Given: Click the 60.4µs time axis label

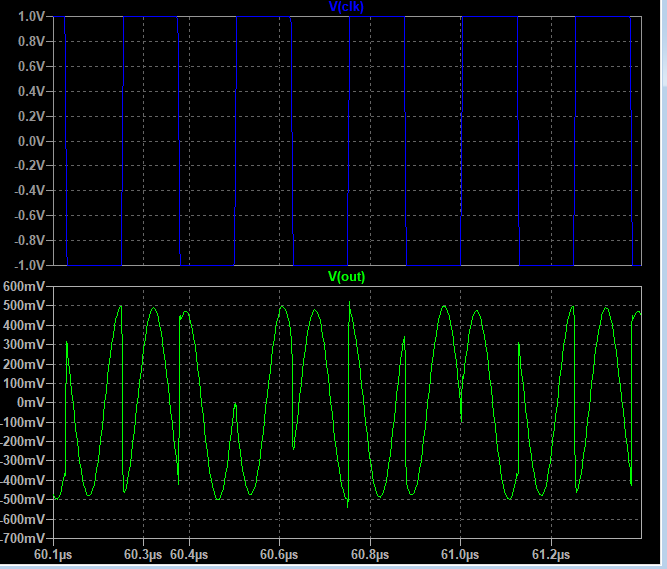Looking at the screenshot, I should click(189, 554).
